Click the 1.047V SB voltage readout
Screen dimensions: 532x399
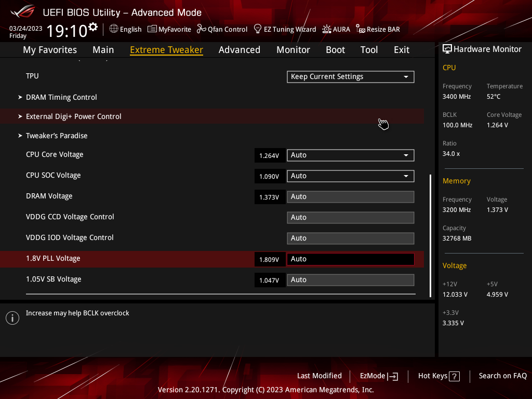[x=270, y=280]
